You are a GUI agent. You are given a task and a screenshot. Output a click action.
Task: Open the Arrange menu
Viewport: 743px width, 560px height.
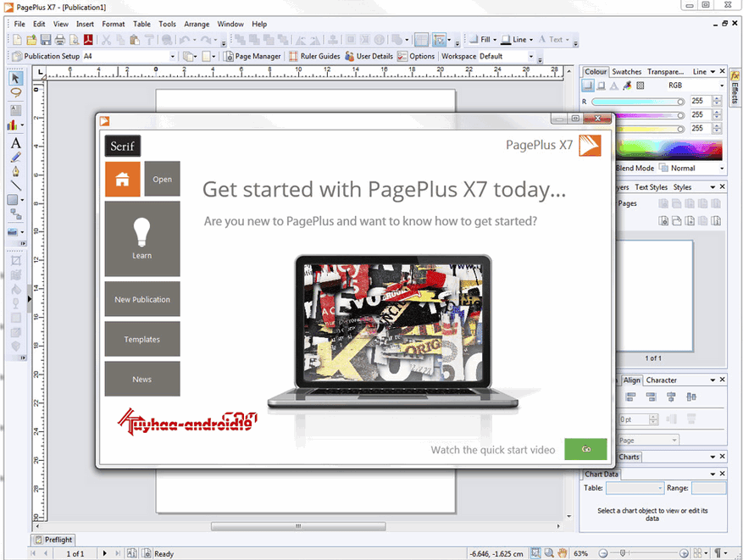click(197, 25)
